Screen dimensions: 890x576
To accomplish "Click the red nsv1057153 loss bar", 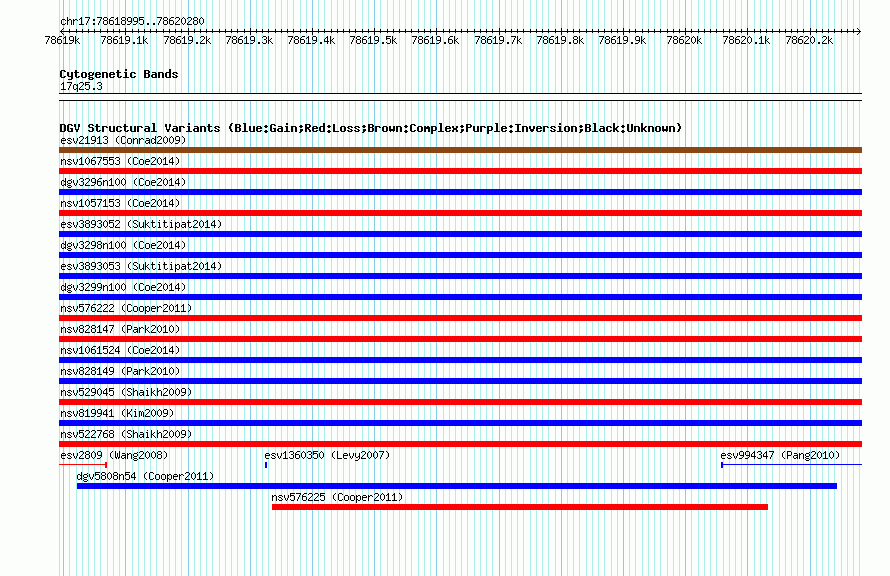I will [x=460, y=213].
